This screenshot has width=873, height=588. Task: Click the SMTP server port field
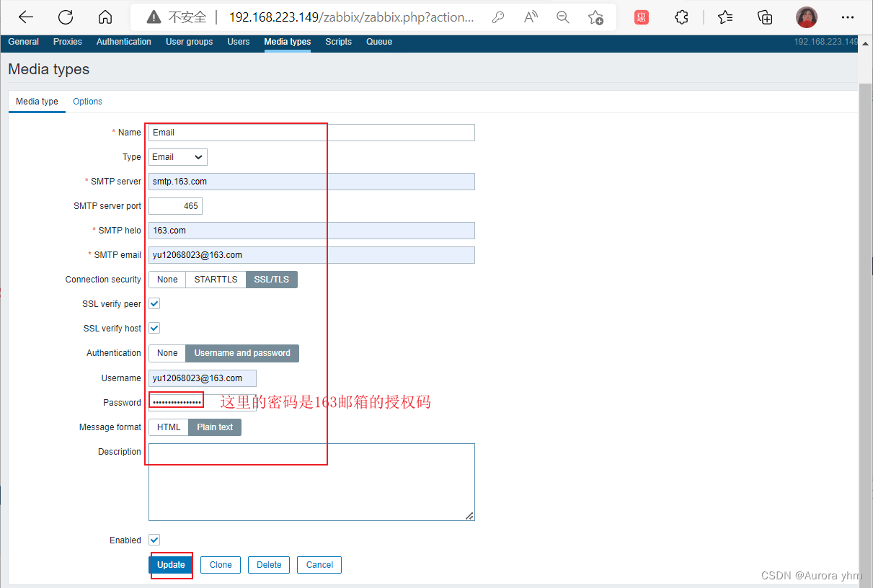(x=176, y=206)
